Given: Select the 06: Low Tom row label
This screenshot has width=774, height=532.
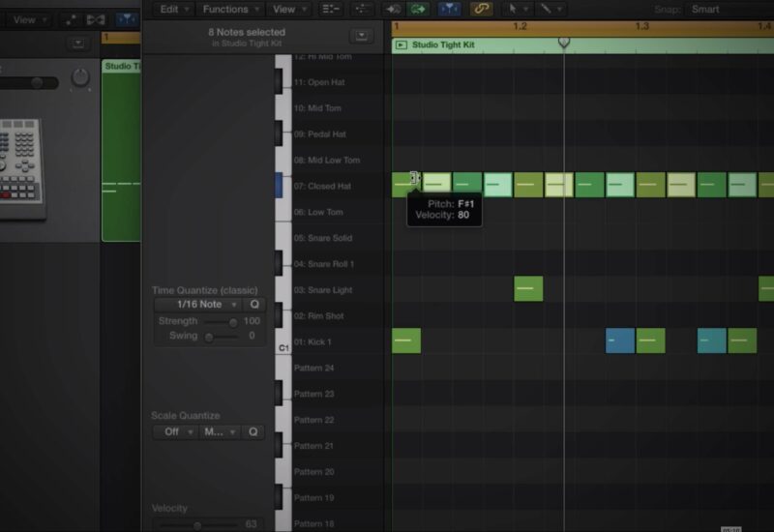Looking at the screenshot, I should tap(318, 212).
